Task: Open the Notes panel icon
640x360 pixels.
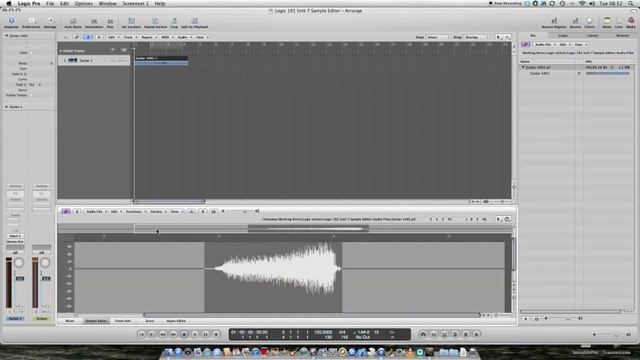Action: pos(607,23)
